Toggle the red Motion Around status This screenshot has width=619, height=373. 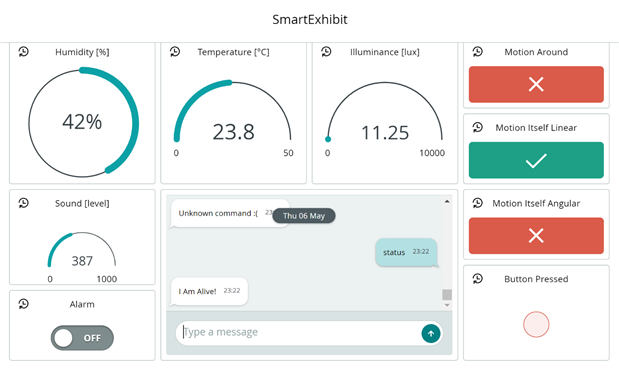536,84
